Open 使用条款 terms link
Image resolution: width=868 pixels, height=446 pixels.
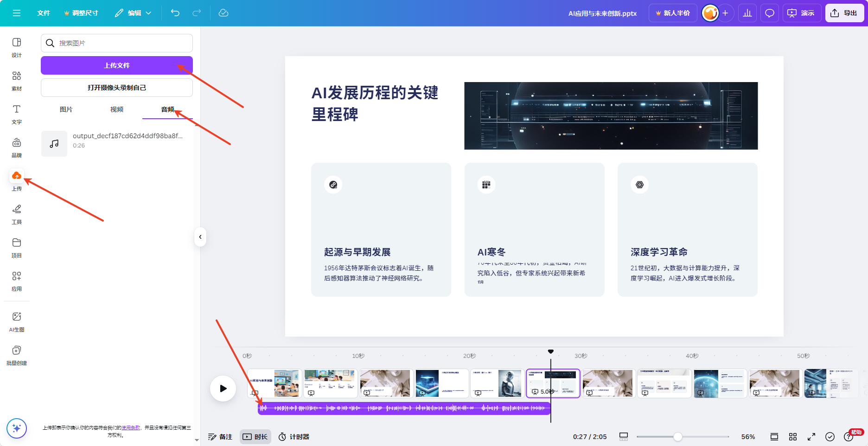point(130,428)
